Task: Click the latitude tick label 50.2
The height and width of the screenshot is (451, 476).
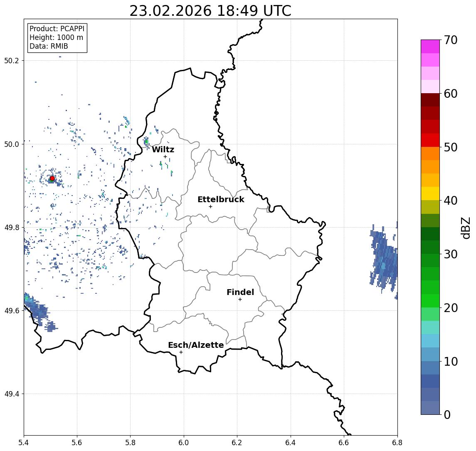Action: 12,60
